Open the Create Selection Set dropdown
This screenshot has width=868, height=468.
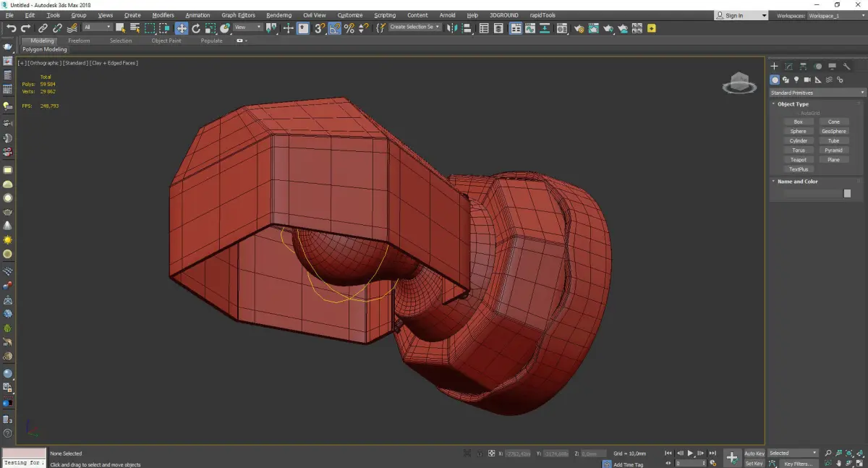[414, 27]
